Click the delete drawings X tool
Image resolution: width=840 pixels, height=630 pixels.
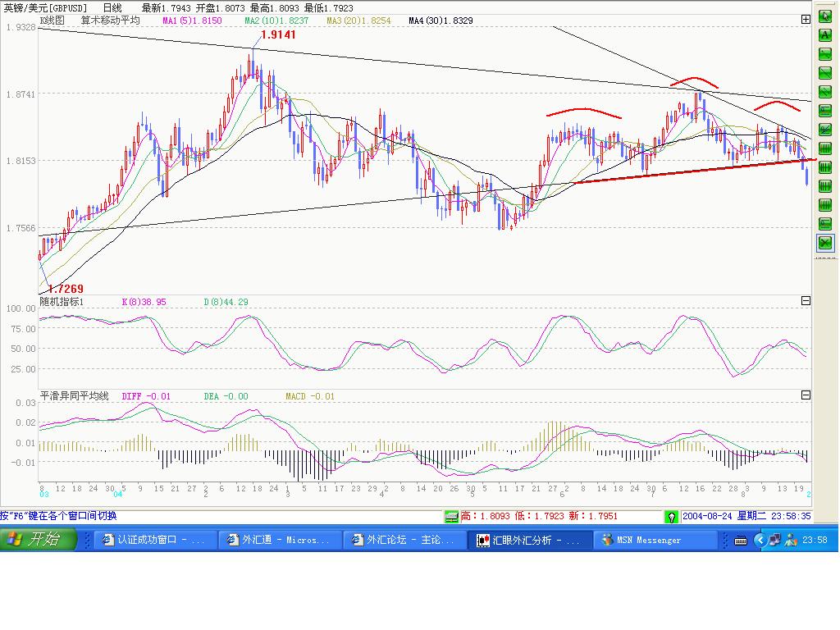(x=825, y=243)
